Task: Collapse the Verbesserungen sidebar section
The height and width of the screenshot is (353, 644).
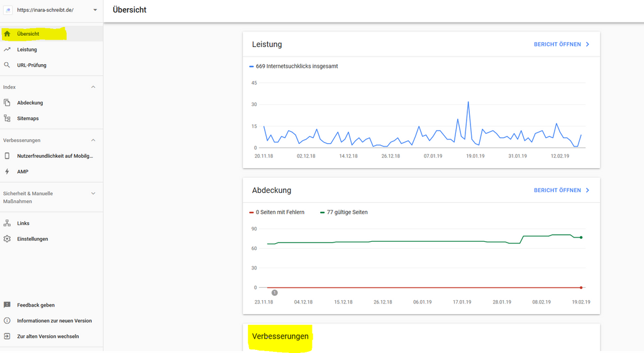Action: click(x=93, y=140)
